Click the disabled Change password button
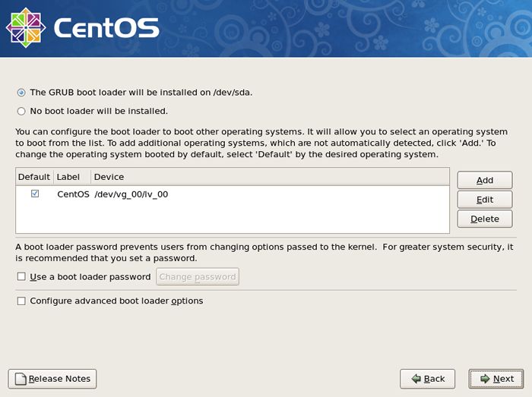This screenshot has width=532, height=397. [x=198, y=277]
